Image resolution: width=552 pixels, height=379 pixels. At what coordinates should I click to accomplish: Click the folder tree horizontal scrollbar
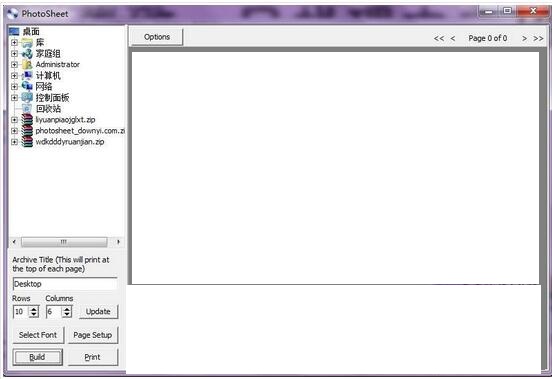click(66, 242)
